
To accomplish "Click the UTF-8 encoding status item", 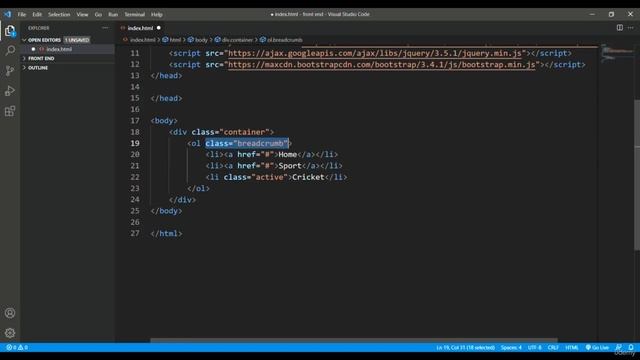I will 535,347.
